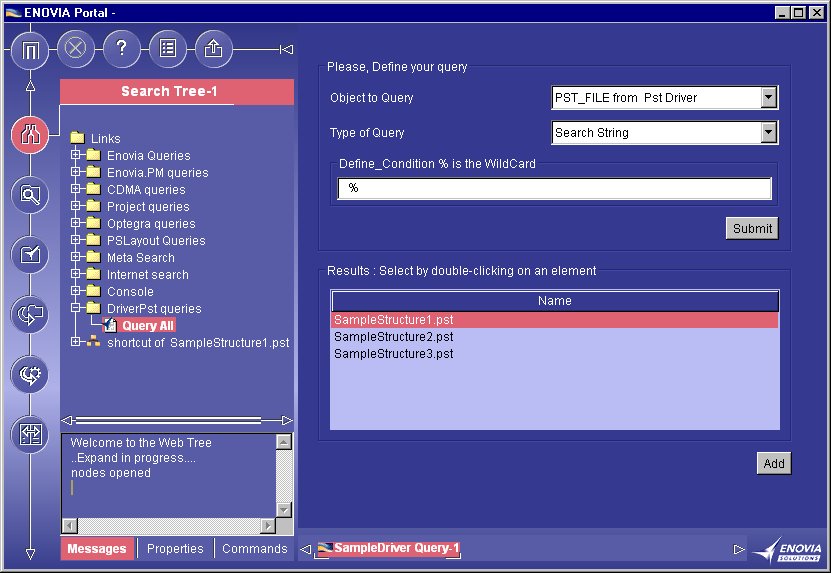Expand the Console folder
Screen dimensions: 831x573
click(75, 291)
